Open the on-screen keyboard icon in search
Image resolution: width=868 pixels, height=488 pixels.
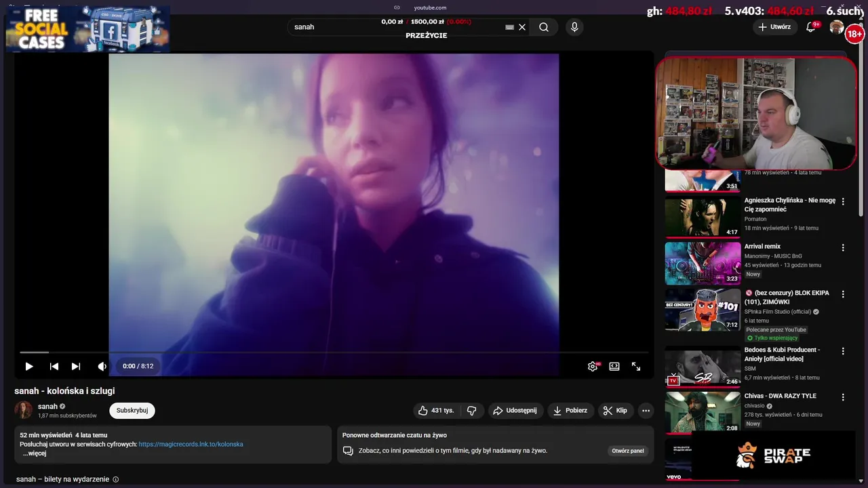tap(510, 27)
